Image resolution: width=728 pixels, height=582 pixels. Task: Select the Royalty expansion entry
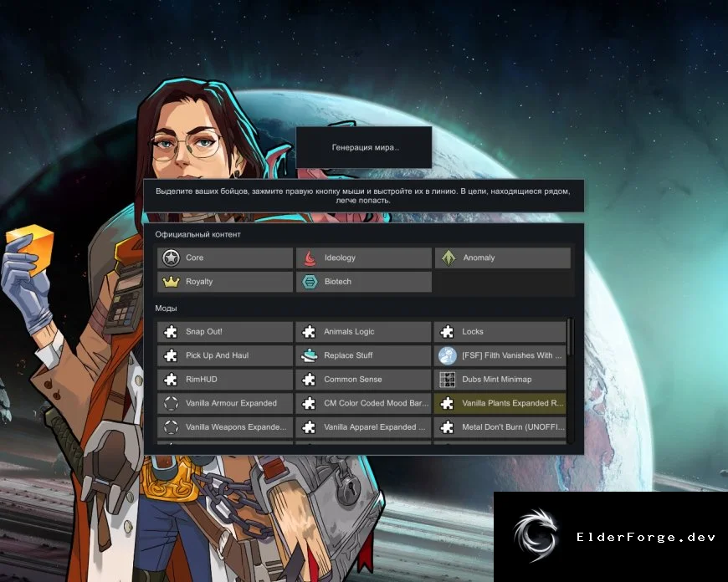[225, 282]
